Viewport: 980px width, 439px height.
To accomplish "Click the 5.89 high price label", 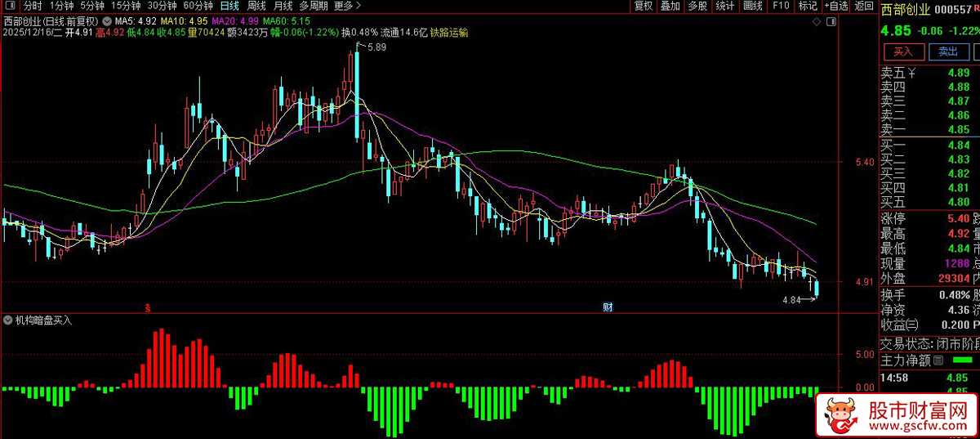I will click(376, 48).
